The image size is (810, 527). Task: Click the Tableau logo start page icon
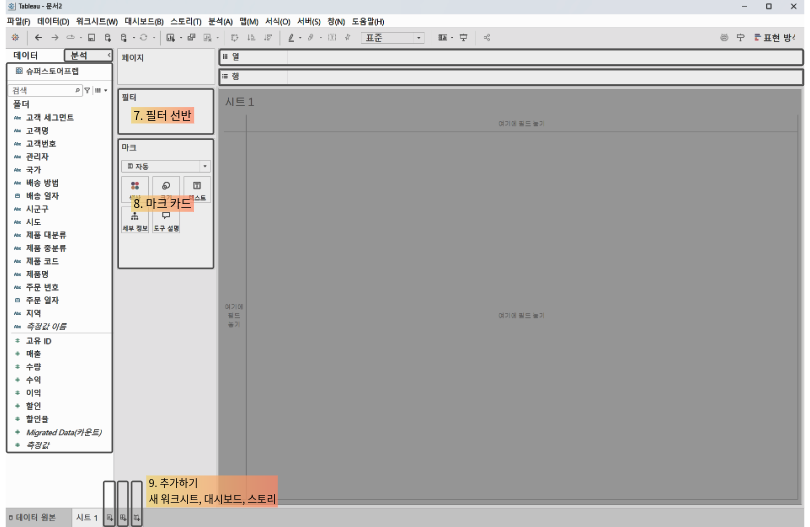point(14,37)
